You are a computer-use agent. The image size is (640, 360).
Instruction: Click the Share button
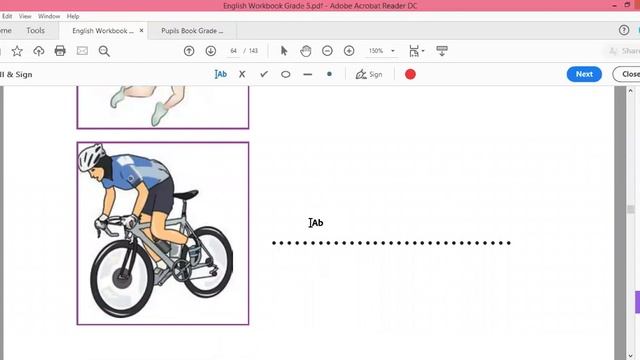click(624, 51)
